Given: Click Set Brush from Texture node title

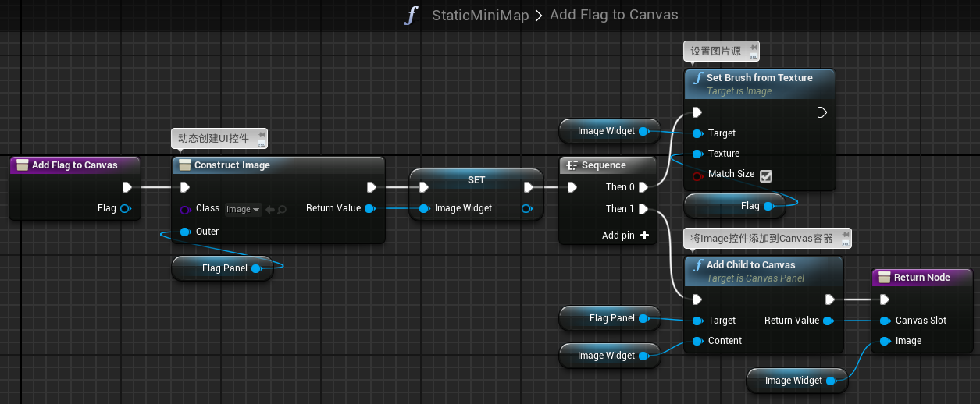Looking at the screenshot, I should coord(760,78).
